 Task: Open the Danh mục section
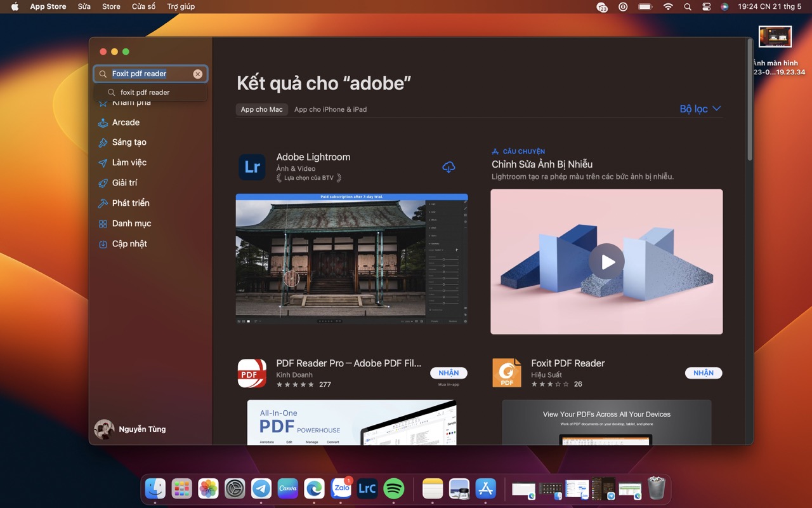(131, 224)
